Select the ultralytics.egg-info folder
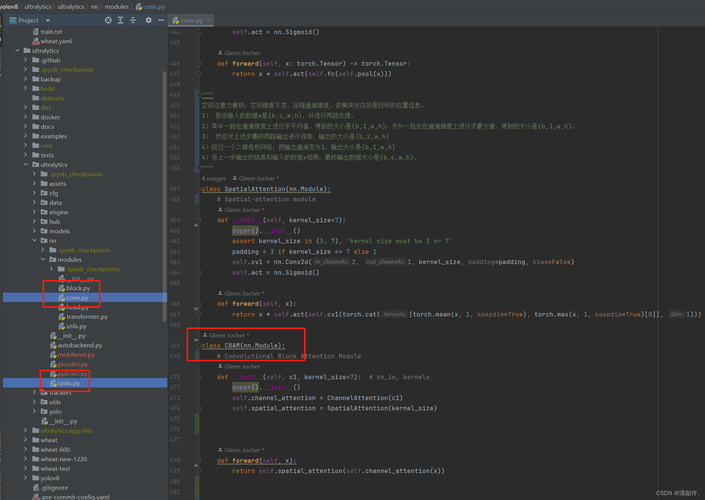Viewport: 705px width, 500px height. coord(66,430)
